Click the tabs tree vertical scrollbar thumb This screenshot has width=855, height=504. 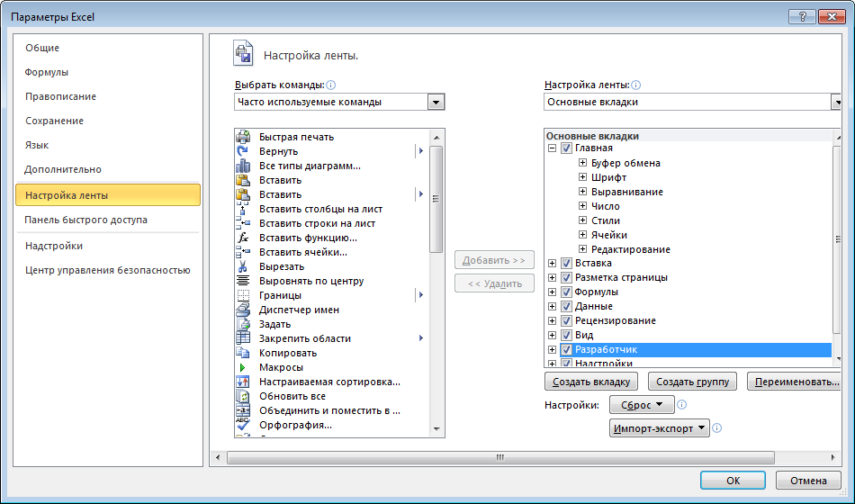tap(838, 238)
